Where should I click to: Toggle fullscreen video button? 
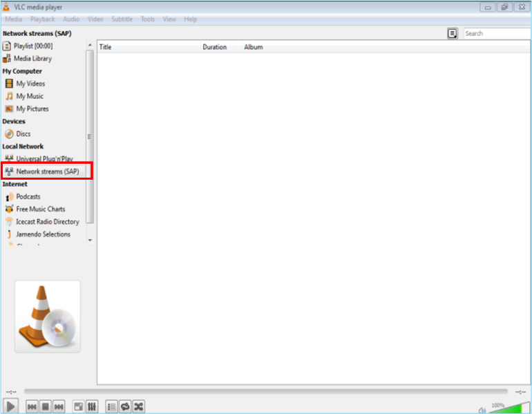(79, 406)
